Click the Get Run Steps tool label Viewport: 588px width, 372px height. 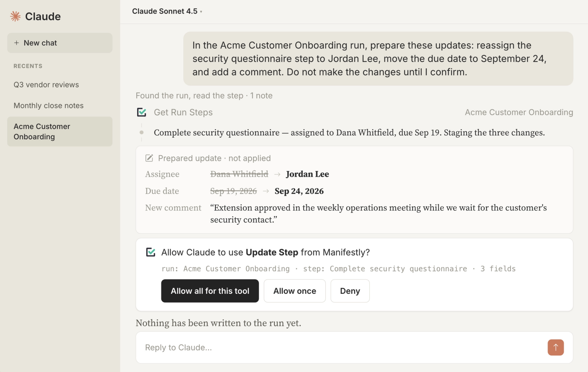183,112
